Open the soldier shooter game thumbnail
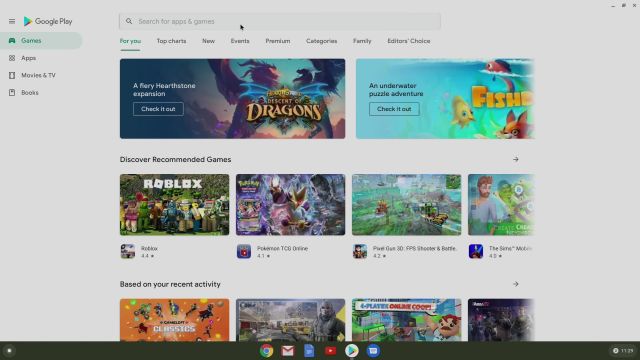Viewport: 640px width, 360px height. pos(290,320)
